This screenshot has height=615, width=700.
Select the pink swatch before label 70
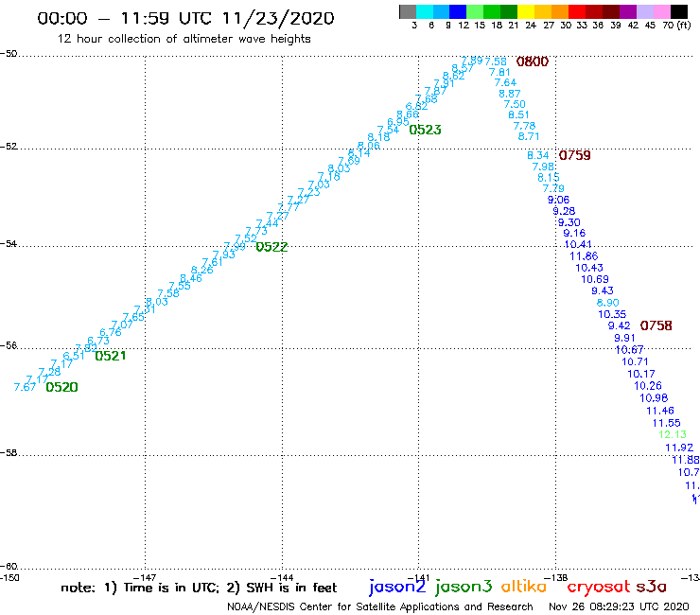tap(661, 11)
